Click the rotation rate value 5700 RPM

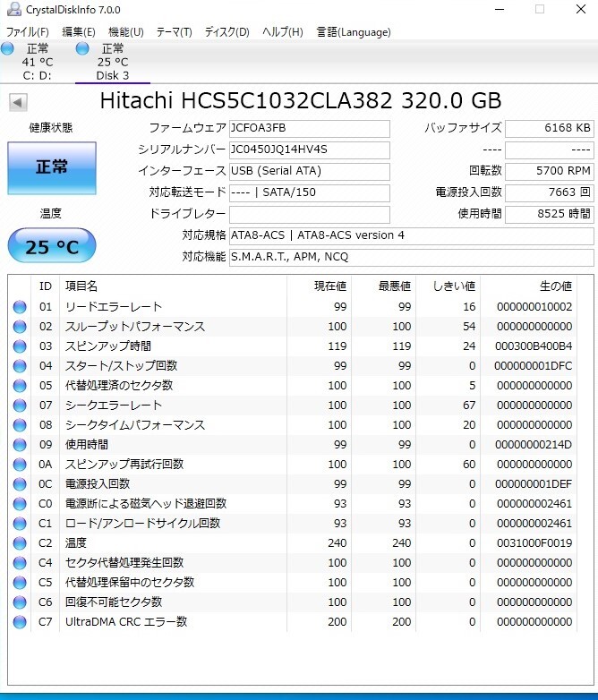pyautogui.click(x=550, y=172)
